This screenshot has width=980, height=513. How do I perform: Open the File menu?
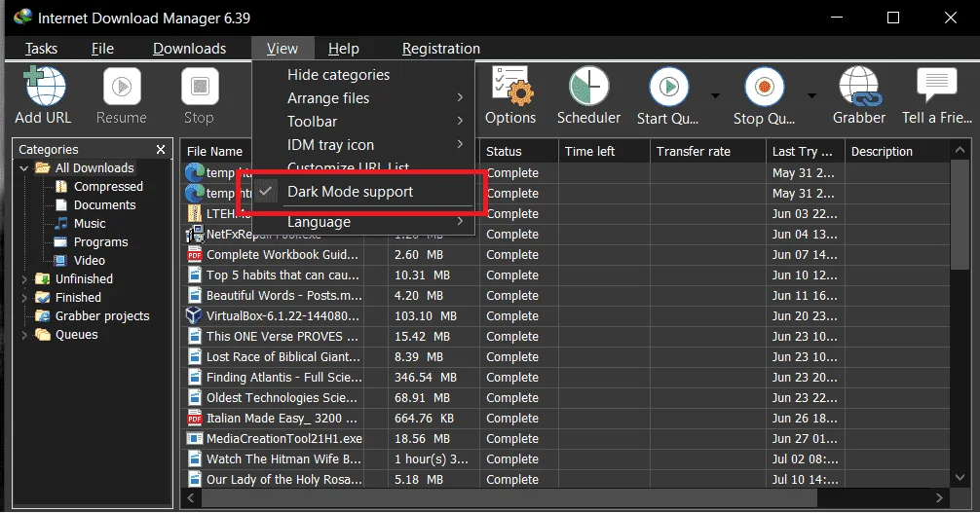coord(102,49)
